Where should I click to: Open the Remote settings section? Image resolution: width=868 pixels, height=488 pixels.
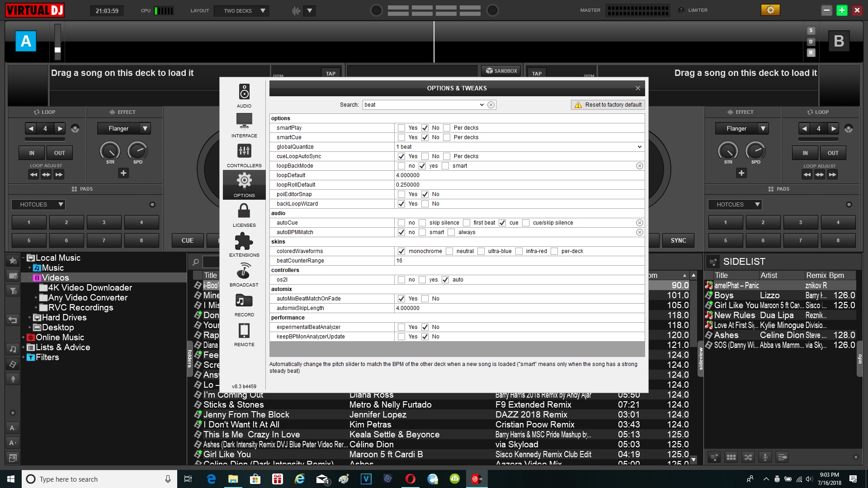[x=244, y=334]
